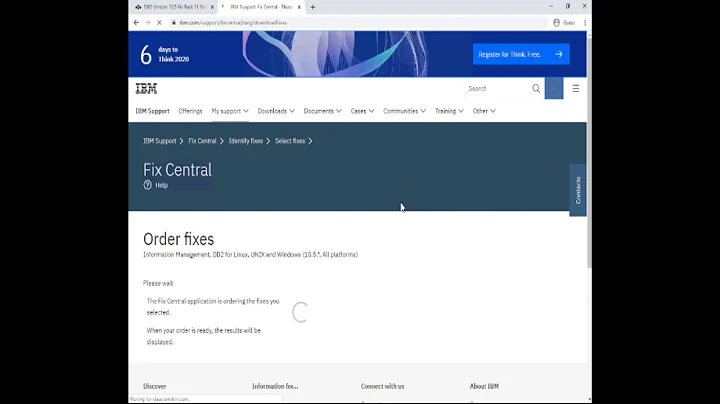The image size is (720, 404).
Task: Click IBM Support breadcrumb link
Action: coord(159,141)
